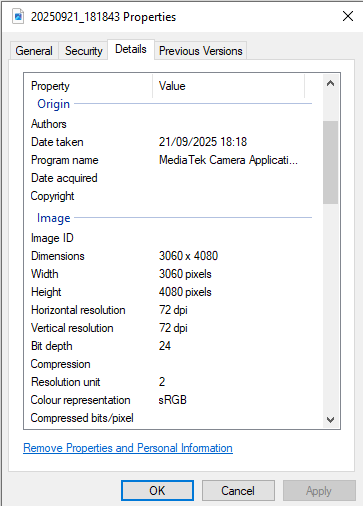
Task: Select the Vertical resolution label
Action: 72,328
